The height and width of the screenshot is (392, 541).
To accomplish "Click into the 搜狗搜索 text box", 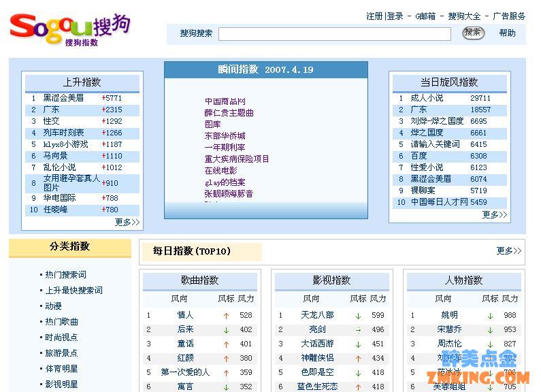I will point(334,33).
